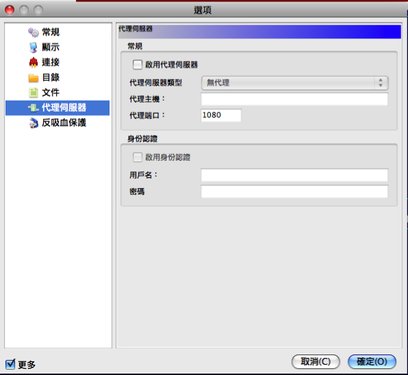The width and height of the screenshot is (408, 375).
Task: Open the 代理伺服器類型 dropdown showing 無代理
Action: click(295, 83)
